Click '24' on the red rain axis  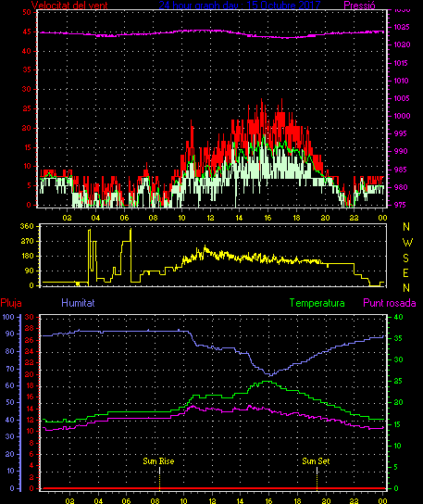point(30,351)
